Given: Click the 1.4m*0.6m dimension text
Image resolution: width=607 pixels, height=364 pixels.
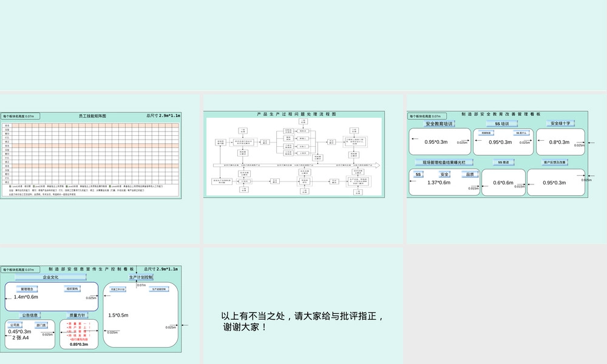Looking at the screenshot, I should click(x=26, y=297).
